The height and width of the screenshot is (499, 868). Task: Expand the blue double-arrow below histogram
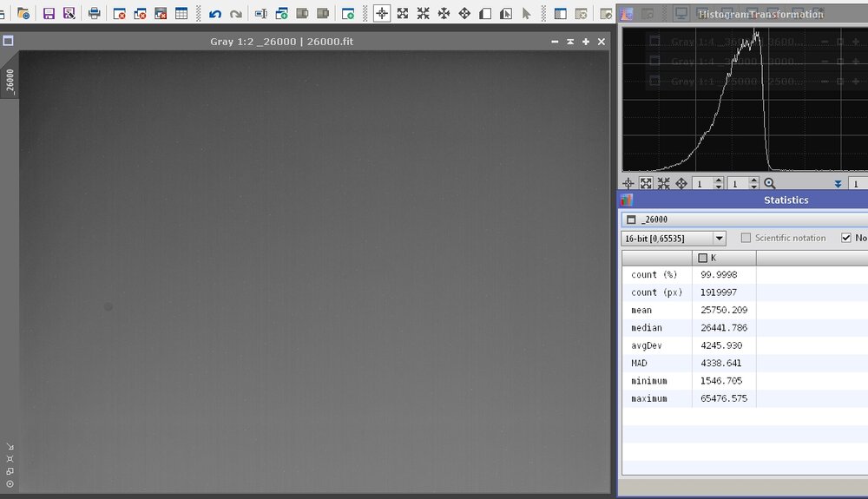pos(838,184)
